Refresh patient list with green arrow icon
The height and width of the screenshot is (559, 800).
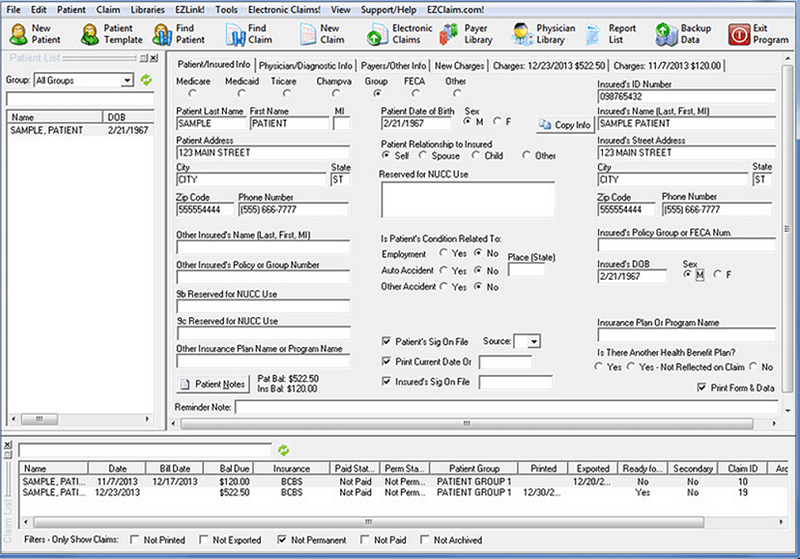click(146, 80)
